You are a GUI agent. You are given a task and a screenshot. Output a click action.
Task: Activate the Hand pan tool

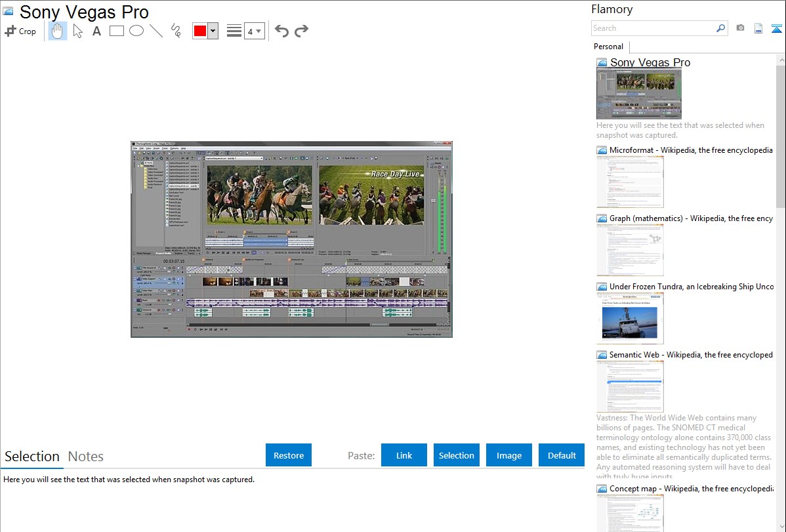click(58, 31)
